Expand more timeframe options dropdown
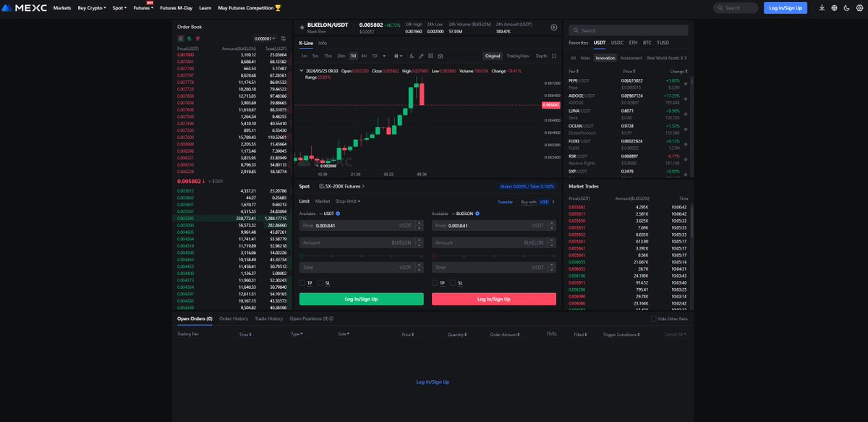 click(x=385, y=56)
